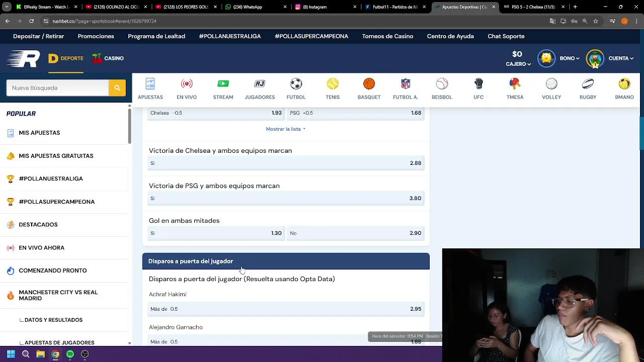This screenshot has height=362, width=644.
Task: Select the UFC glove icon
Action: 478,83
